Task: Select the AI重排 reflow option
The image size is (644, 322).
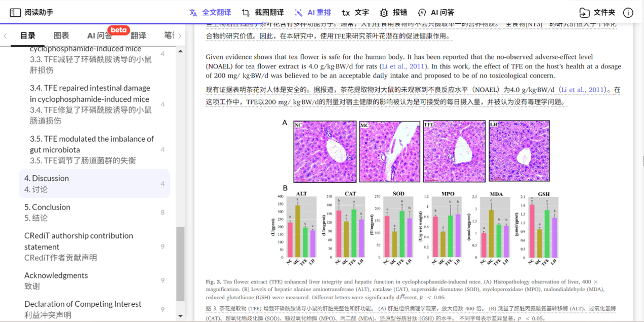Action: pos(313,12)
